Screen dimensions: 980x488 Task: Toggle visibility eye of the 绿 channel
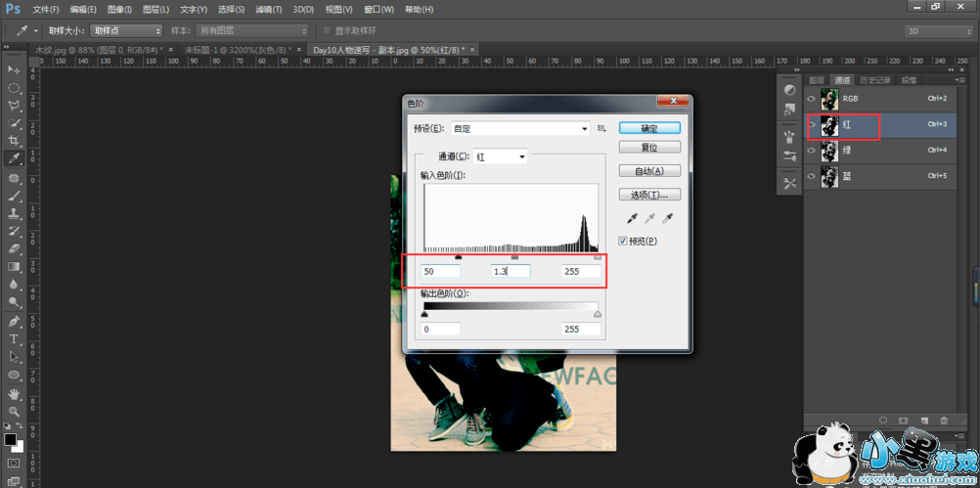click(x=811, y=151)
